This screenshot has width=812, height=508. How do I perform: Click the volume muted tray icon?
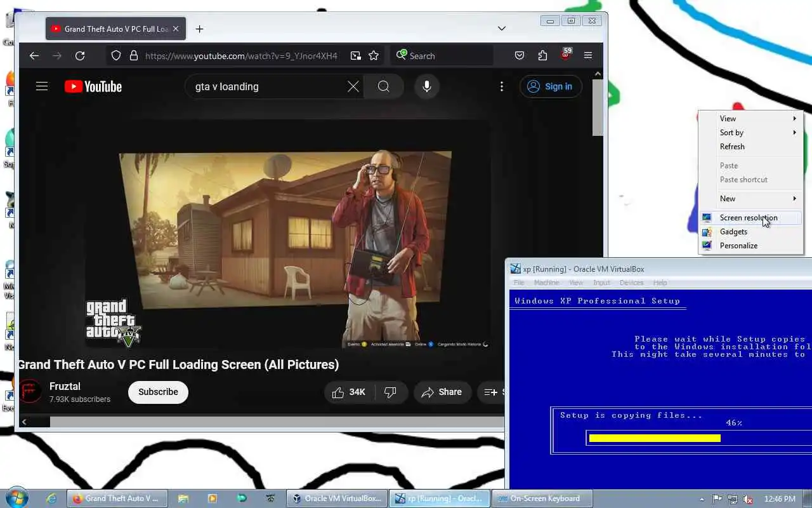click(748, 500)
